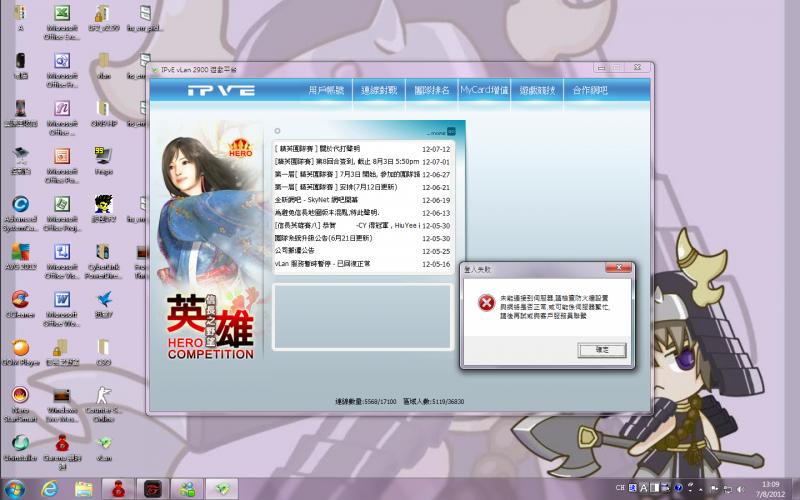800x500 pixels.
Task: Open Windows Explorer from taskbar
Action: (84, 489)
